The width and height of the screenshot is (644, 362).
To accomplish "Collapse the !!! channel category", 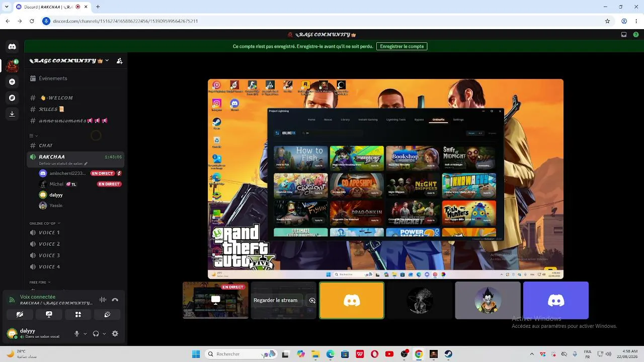I will point(34,135).
